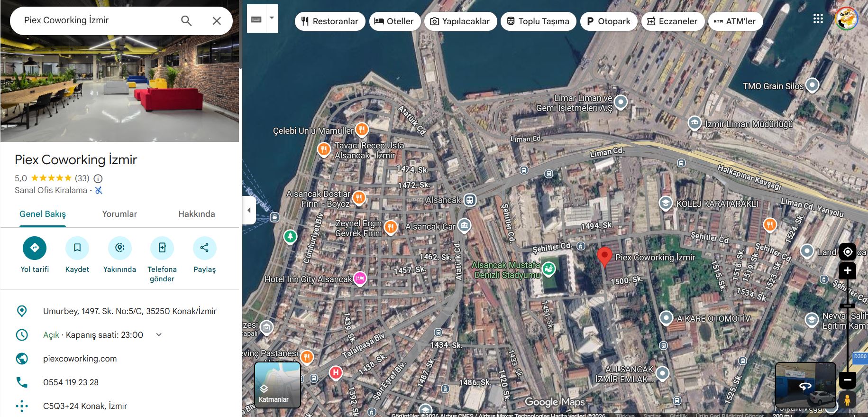The image size is (868, 417).
Task: Click the review count (33)
Action: [x=82, y=179]
